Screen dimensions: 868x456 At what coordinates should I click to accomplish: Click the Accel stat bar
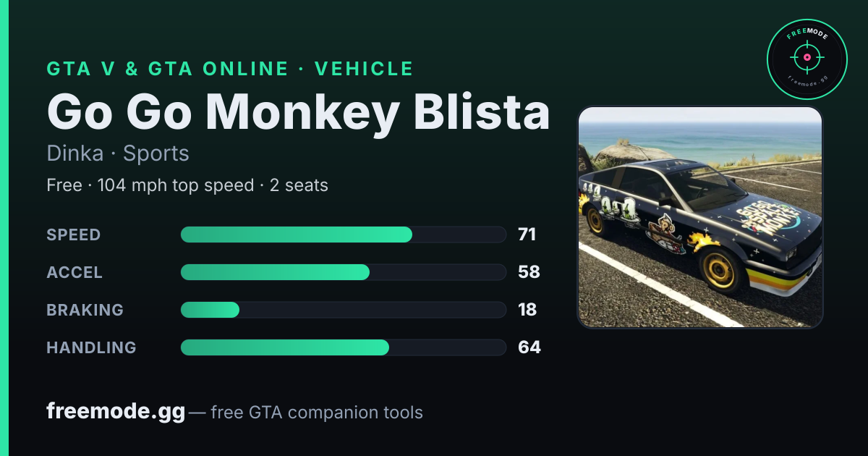tap(343, 272)
